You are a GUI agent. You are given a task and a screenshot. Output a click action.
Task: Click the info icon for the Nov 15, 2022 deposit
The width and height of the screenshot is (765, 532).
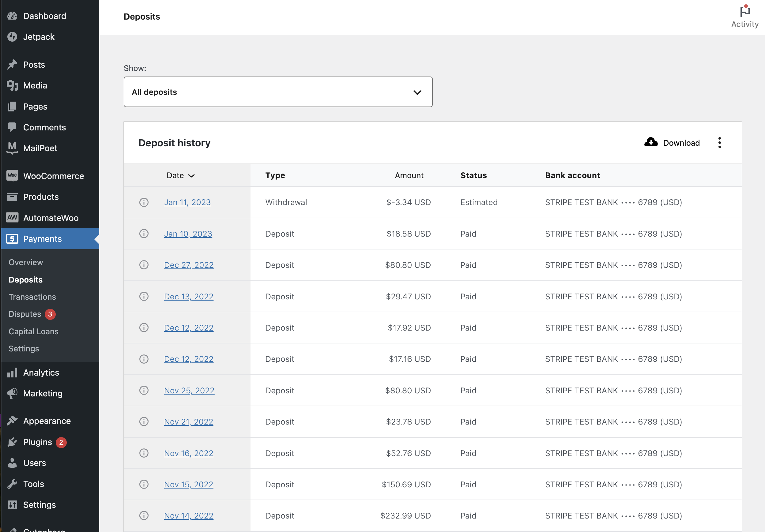coord(144,484)
